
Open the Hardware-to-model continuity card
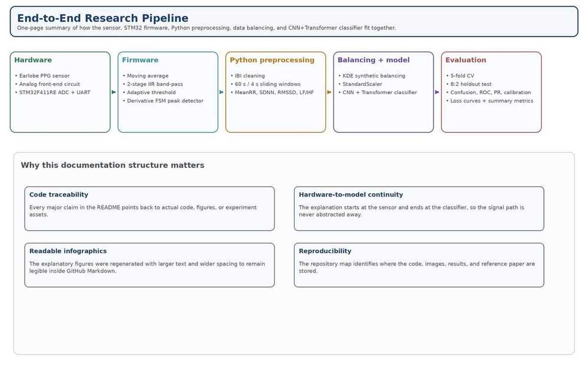point(419,208)
